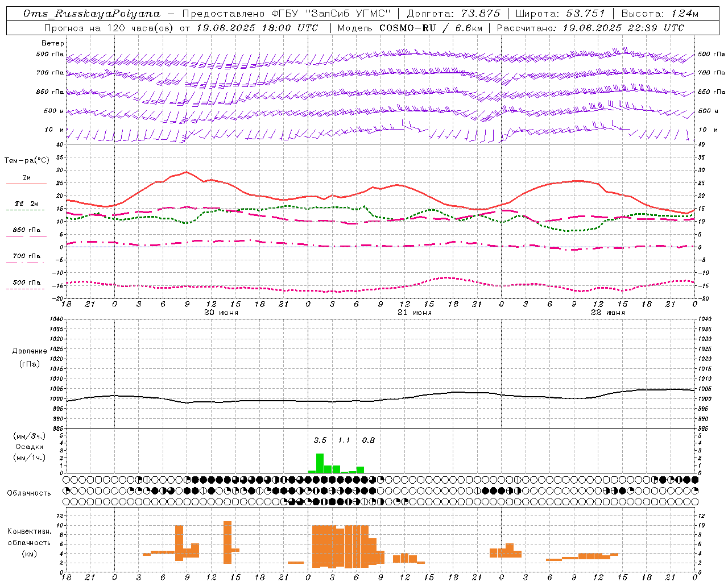
Task: Click the '(мм/1ч.)' unit label
Action: (x=30, y=458)
